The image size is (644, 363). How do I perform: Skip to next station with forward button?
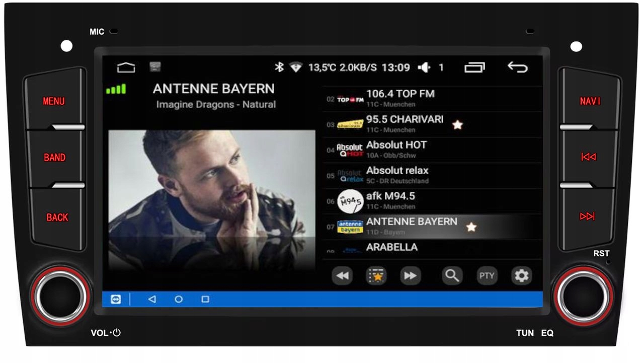tap(410, 275)
